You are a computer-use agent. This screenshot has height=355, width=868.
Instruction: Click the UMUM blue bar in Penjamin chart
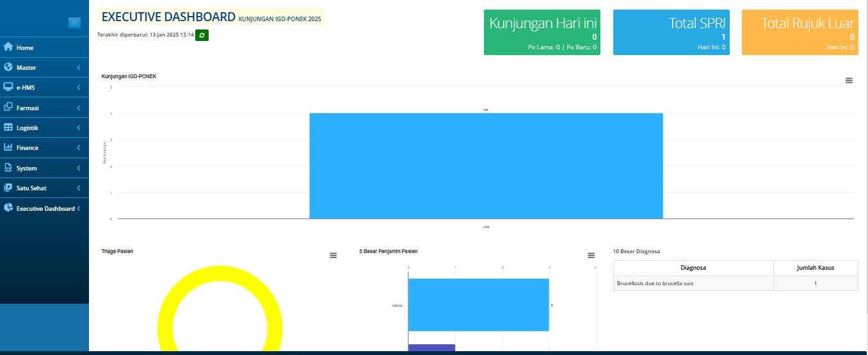[x=479, y=305]
